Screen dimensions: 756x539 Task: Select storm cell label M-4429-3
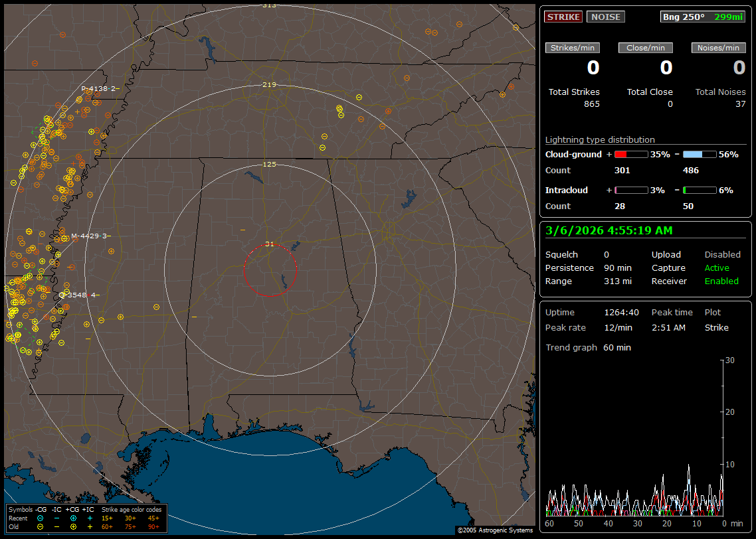tap(90, 236)
